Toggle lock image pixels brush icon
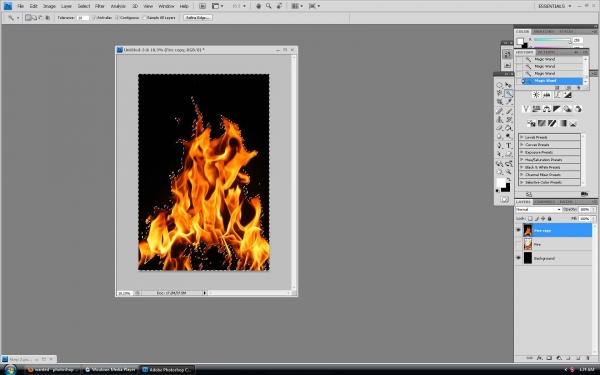This screenshot has width=600, height=375. coord(536,218)
